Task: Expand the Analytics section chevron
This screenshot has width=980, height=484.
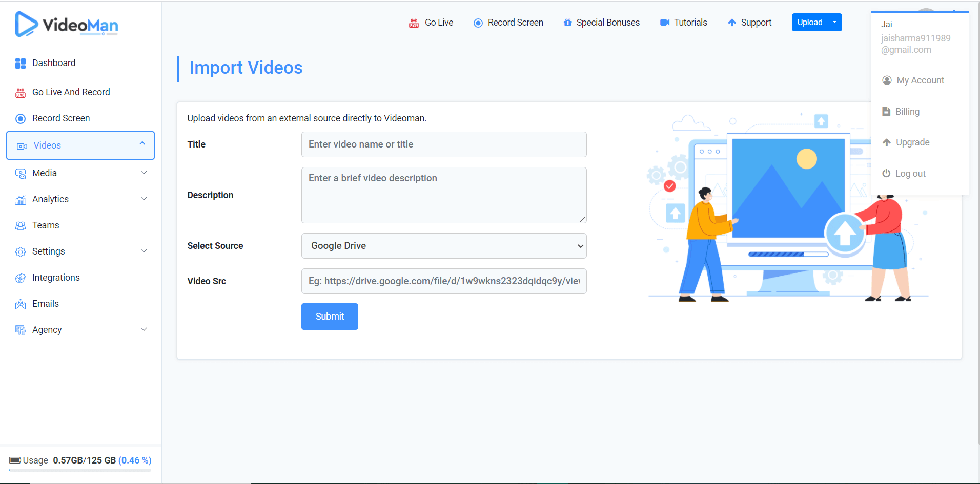Action: tap(144, 199)
